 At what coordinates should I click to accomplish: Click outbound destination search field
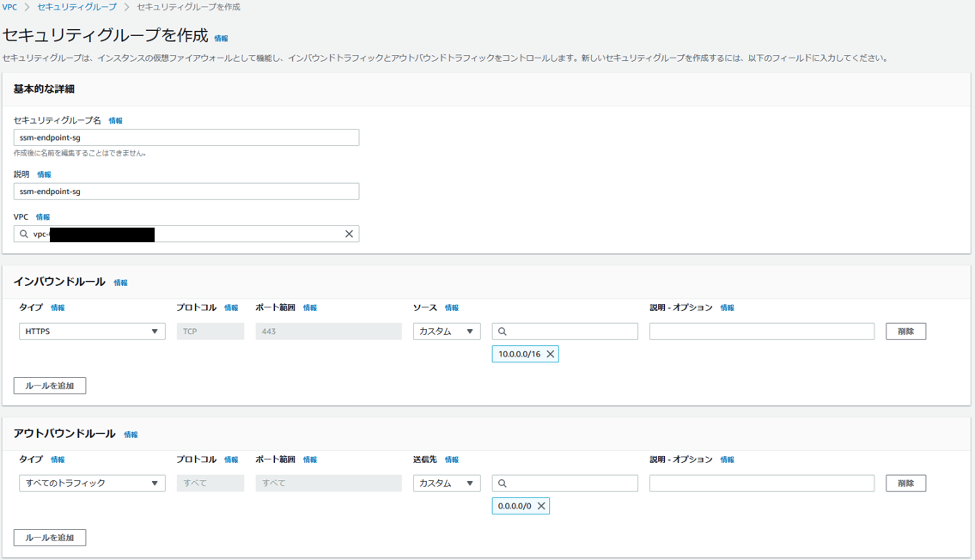tap(565, 483)
